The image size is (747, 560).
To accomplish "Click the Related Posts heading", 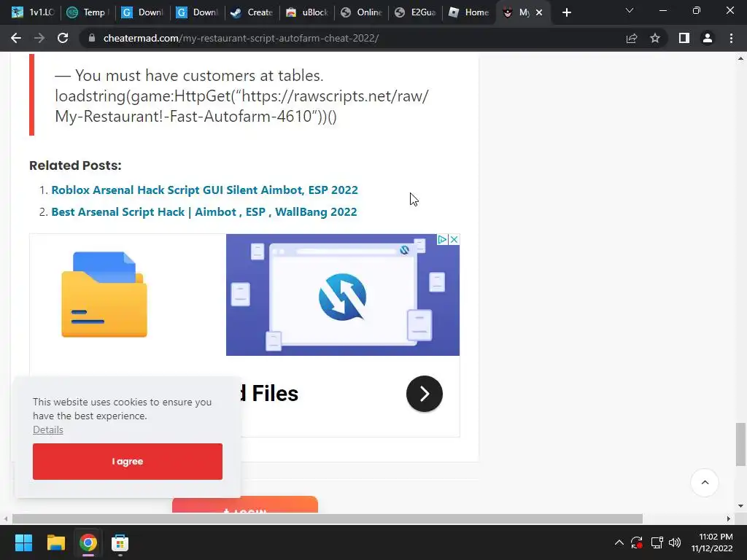I will tap(75, 166).
